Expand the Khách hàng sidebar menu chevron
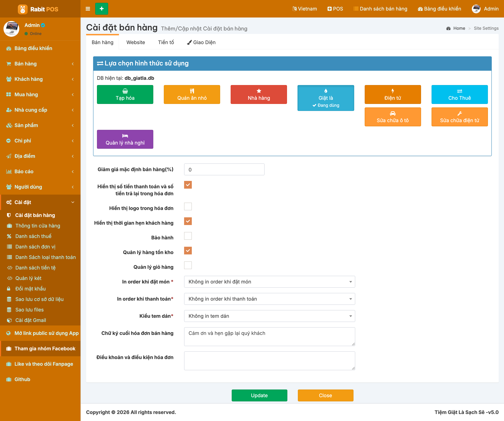 click(73, 79)
